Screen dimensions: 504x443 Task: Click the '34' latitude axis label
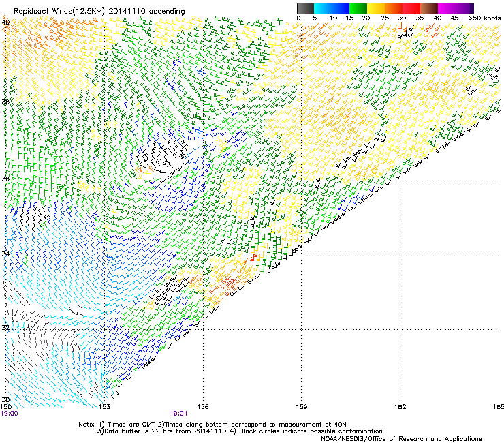click(5, 254)
